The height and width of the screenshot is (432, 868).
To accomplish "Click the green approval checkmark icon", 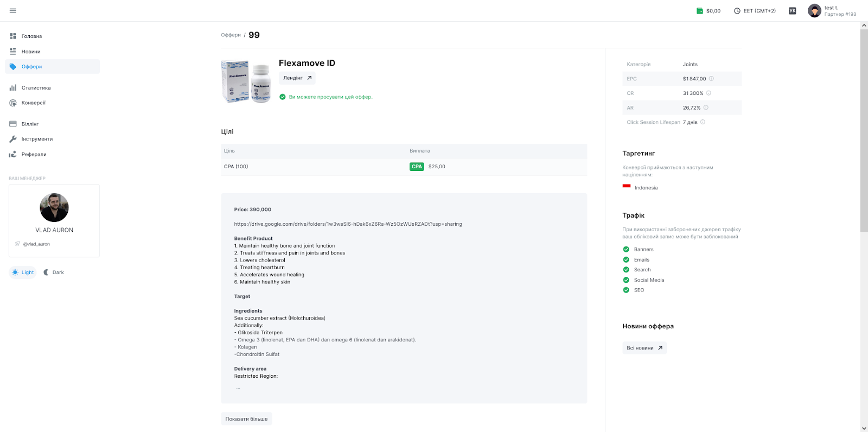I will point(283,97).
